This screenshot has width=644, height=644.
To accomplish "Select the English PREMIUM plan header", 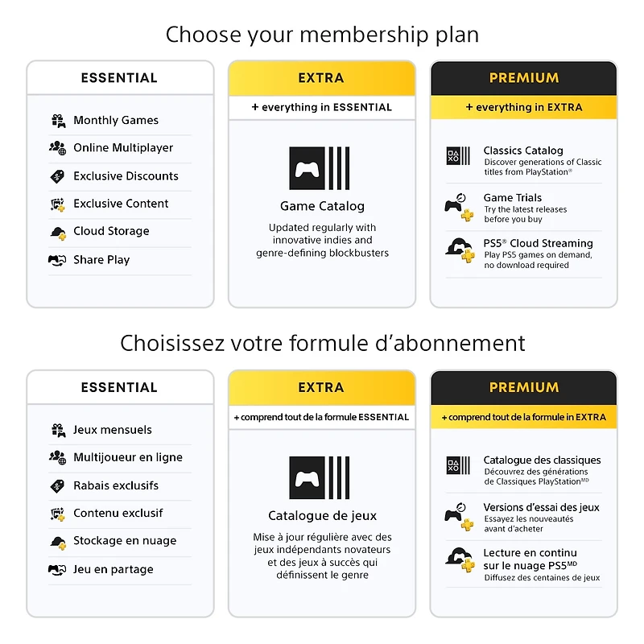I will tap(524, 78).
